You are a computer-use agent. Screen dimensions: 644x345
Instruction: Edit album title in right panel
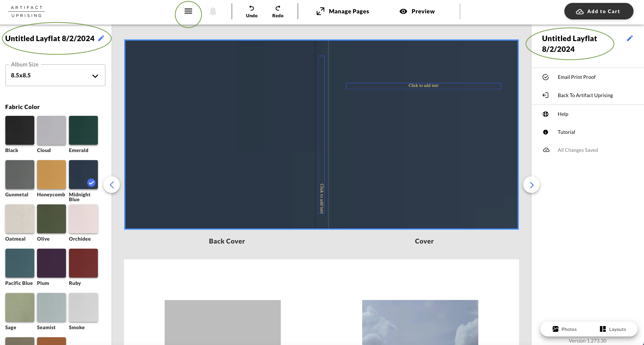coord(630,38)
